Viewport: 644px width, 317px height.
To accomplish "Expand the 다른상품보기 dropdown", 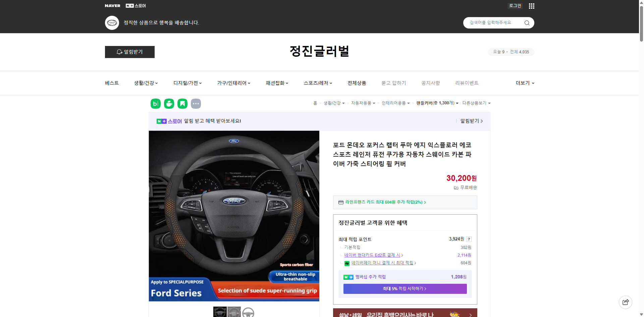I will 476,103.
